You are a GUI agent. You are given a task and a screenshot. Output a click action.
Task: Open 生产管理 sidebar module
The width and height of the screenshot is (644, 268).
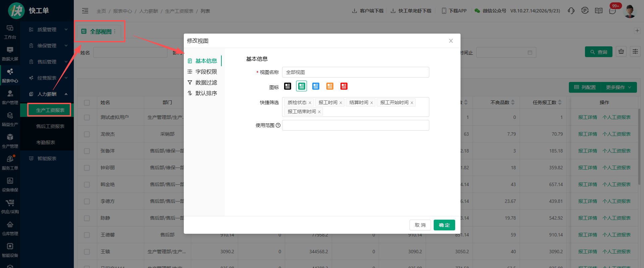coord(10,141)
